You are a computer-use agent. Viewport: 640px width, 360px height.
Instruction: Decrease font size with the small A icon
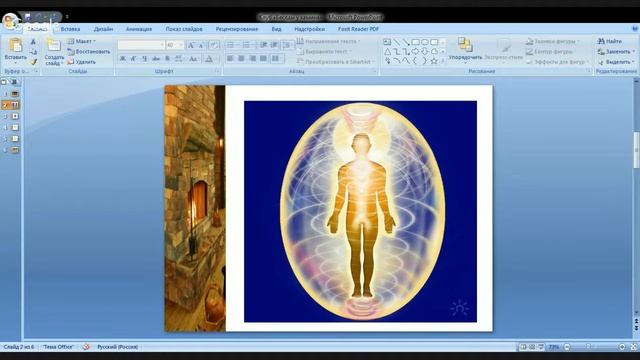(x=201, y=45)
